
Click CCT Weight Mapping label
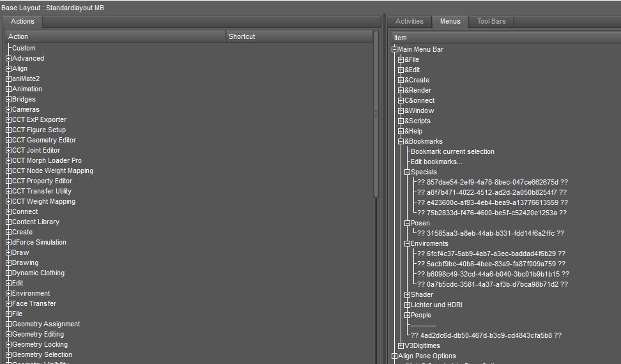[43, 201]
